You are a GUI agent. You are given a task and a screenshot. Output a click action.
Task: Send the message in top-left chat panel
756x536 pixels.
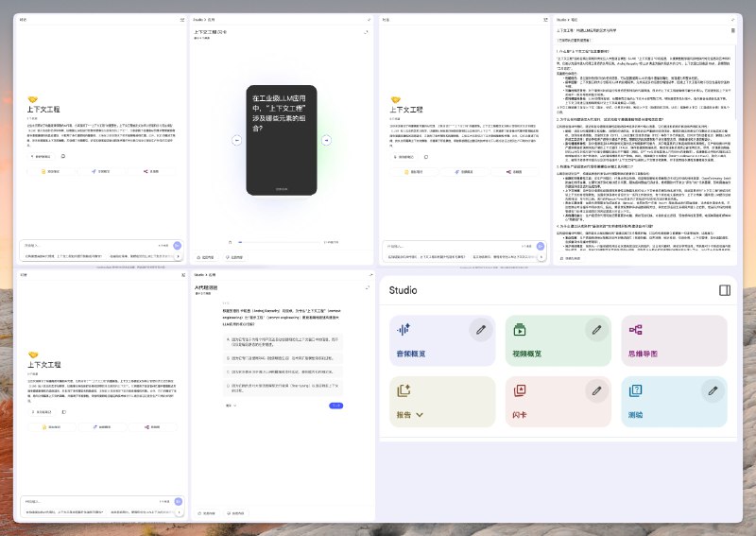(x=178, y=246)
